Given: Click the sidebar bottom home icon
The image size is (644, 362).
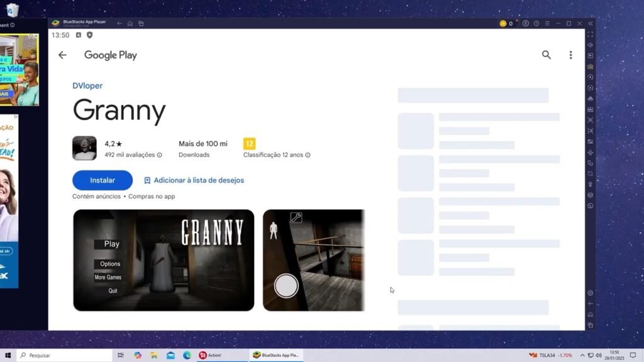Looking at the screenshot, I should (590, 314).
